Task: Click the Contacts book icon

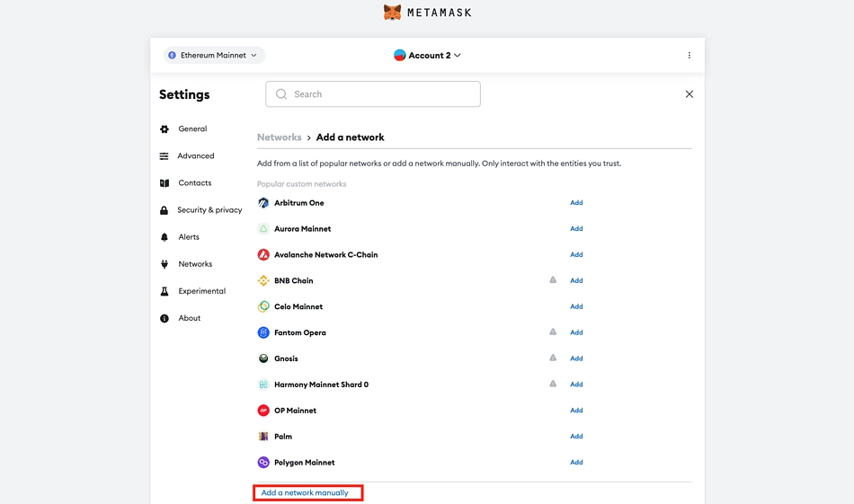Action: (165, 183)
